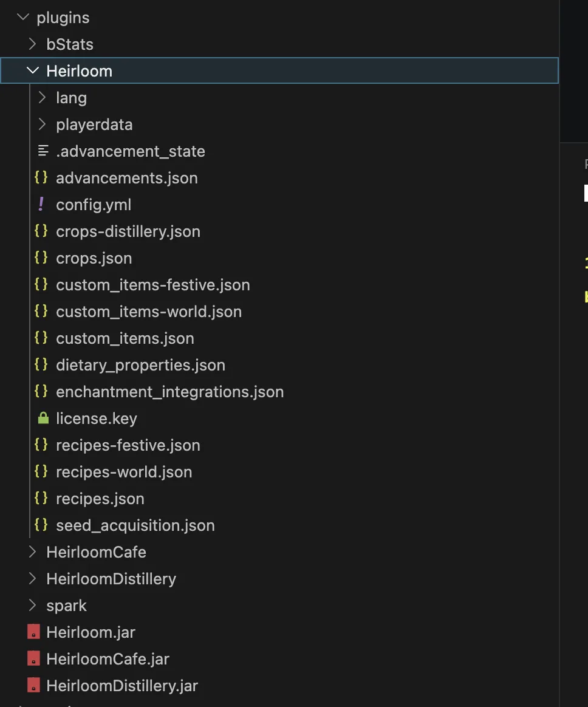Image resolution: width=588 pixels, height=707 pixels.
Task: Open recipes.json file name
Action: (x=100, y=499)
